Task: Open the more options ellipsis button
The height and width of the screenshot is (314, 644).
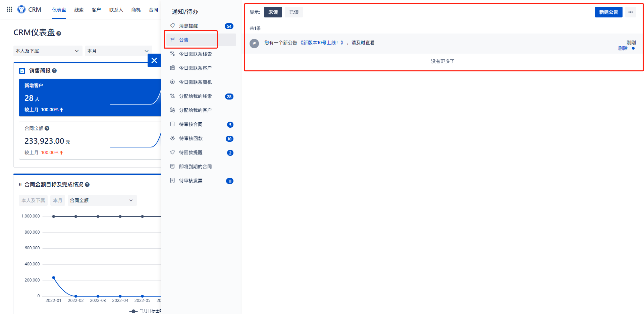Action: [631, 12]
